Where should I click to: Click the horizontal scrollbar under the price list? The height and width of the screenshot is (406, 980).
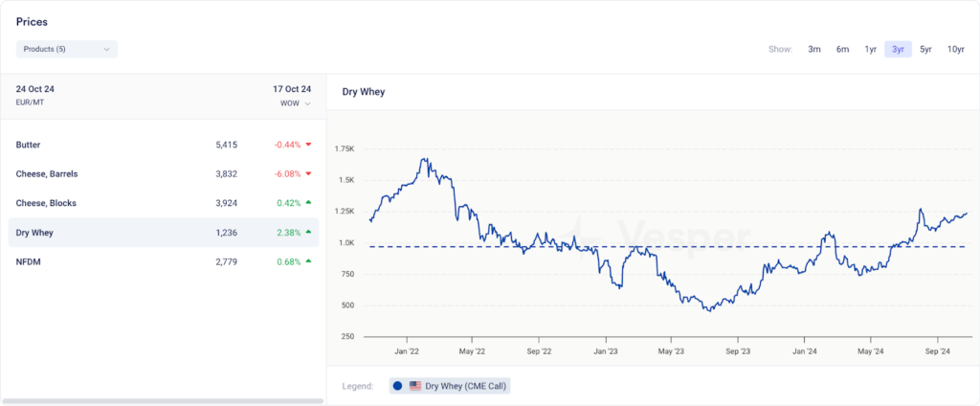pos(163,400)
